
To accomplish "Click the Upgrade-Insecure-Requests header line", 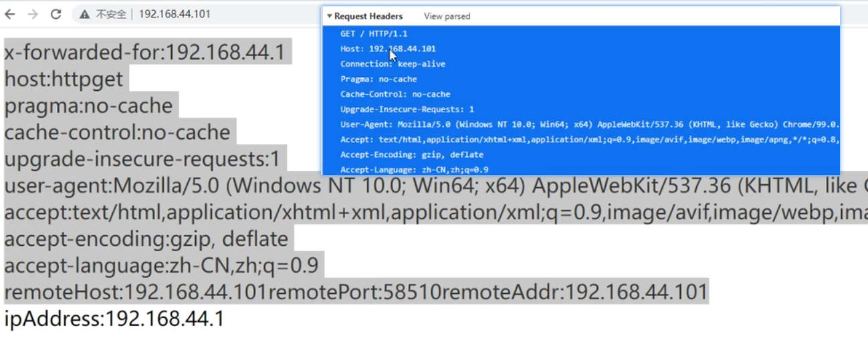I will click(407, 110).
